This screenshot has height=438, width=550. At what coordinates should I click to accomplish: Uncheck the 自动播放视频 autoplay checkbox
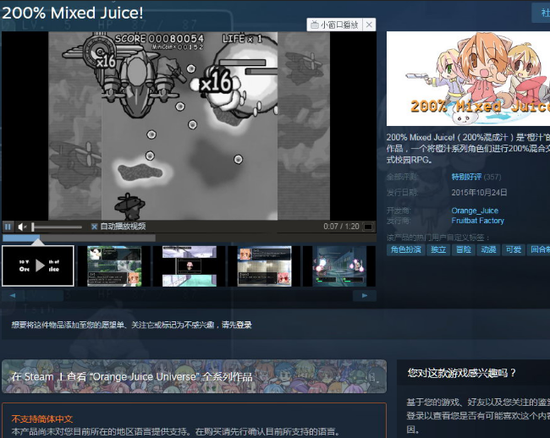coord(94,227)
